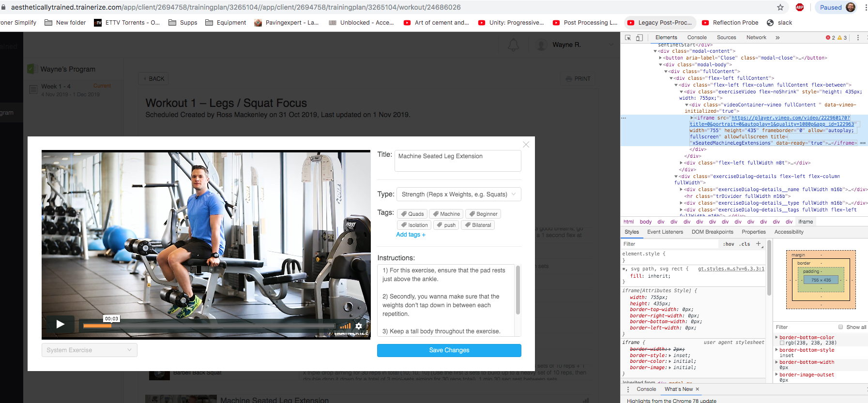Open the Legacy Post-Proc bookmark
868x403 pixels.
click(660, 23)
